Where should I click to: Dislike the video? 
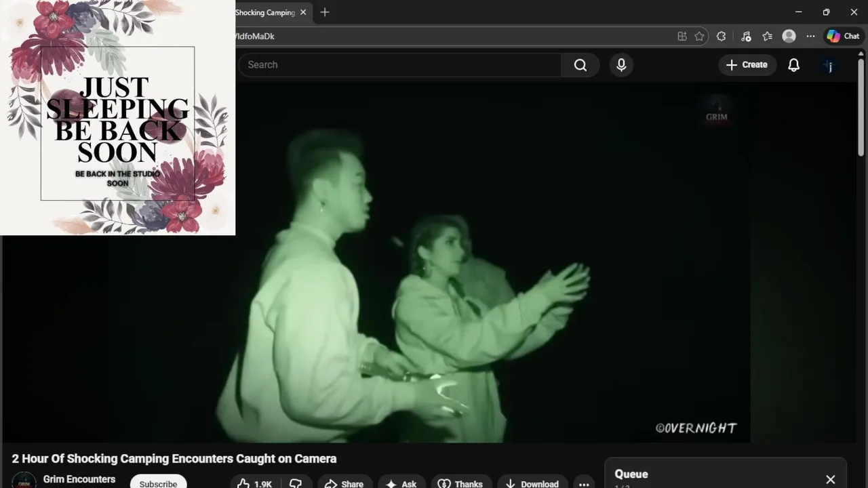(296, 483)
